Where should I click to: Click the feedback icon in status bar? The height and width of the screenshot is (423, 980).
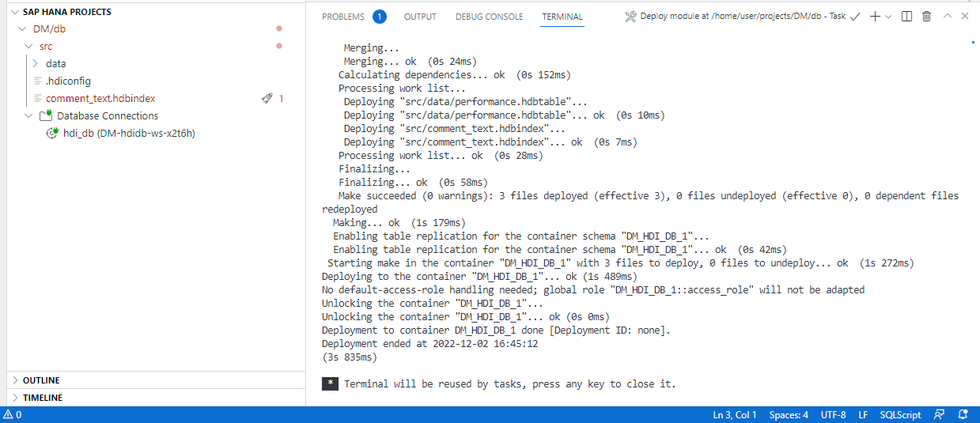(x=939, y=415)
